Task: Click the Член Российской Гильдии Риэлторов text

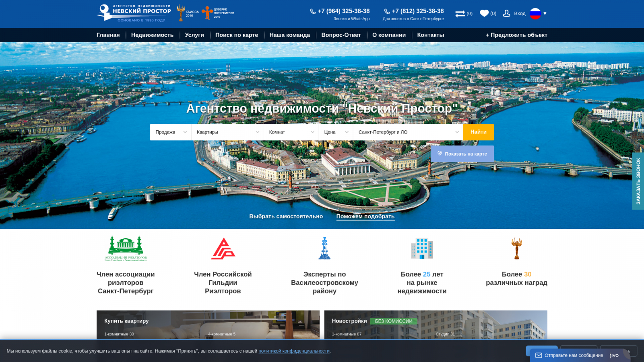Action: click(x=223, y=283)
